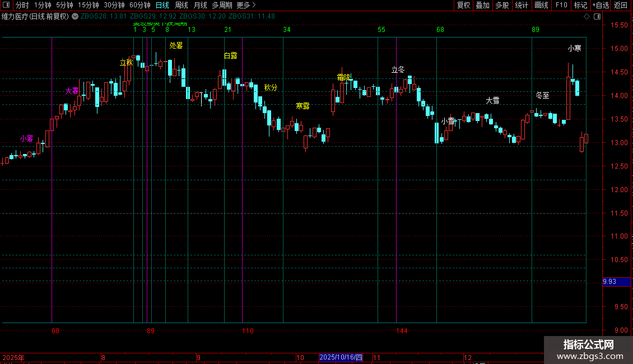
Task: Click the green Fibonacci cycle number 55
Action: [x=381, y=30]
